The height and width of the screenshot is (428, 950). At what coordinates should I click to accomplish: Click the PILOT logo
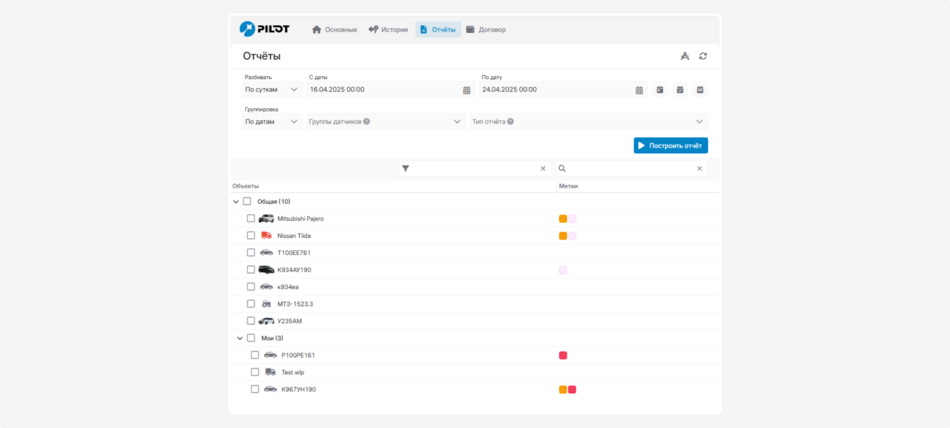265,29
